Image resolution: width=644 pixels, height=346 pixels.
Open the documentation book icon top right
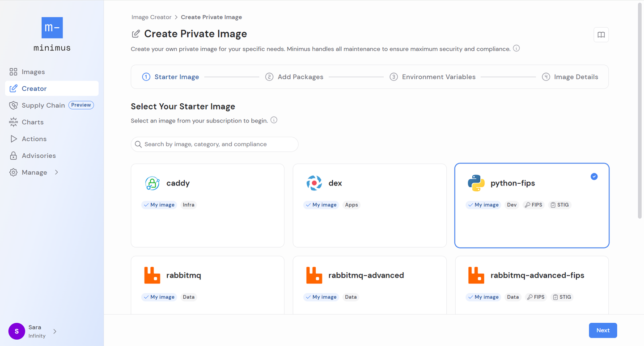click(601, 34)
